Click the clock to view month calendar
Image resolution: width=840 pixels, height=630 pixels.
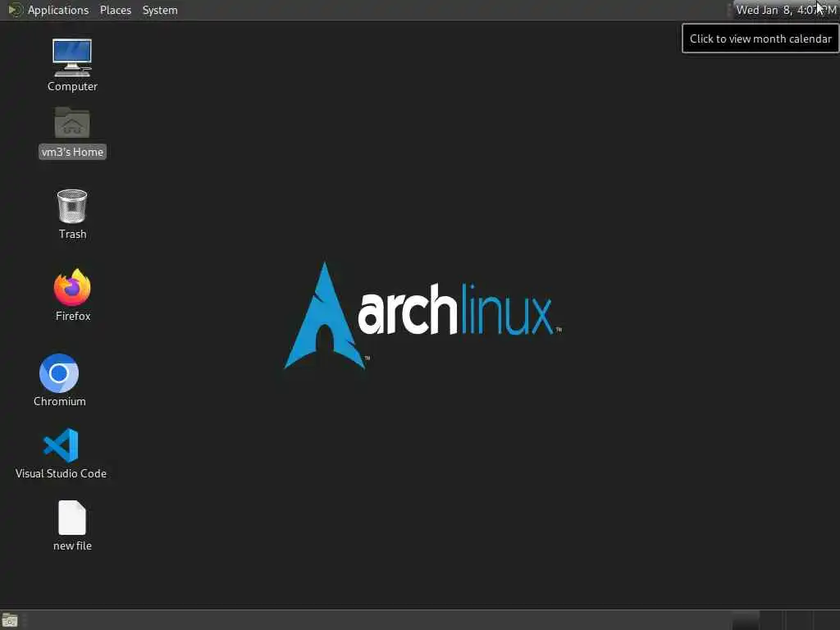[785, 10]
